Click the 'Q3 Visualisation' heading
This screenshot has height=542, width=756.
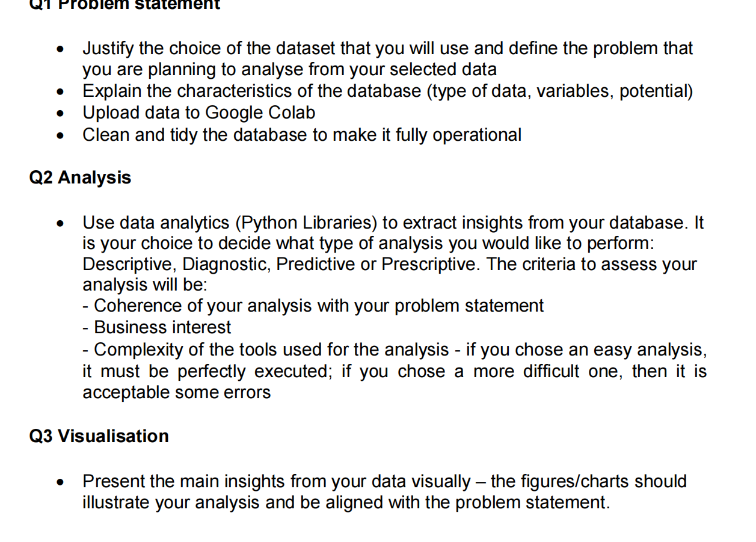(99, 436)
